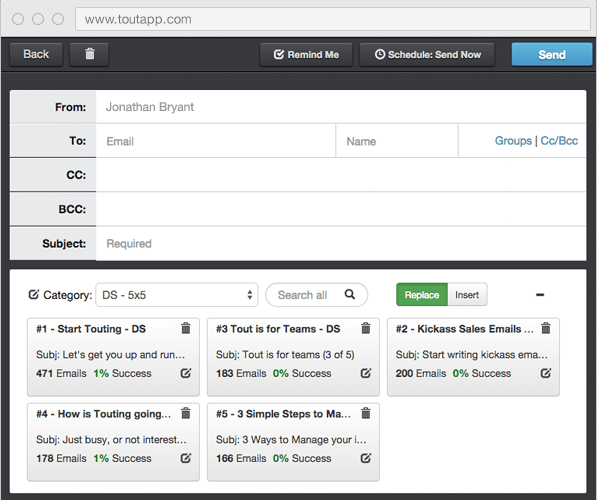Open Schedule: Send Now options
The image size is (597, 500).
click(x=427, y=54)
